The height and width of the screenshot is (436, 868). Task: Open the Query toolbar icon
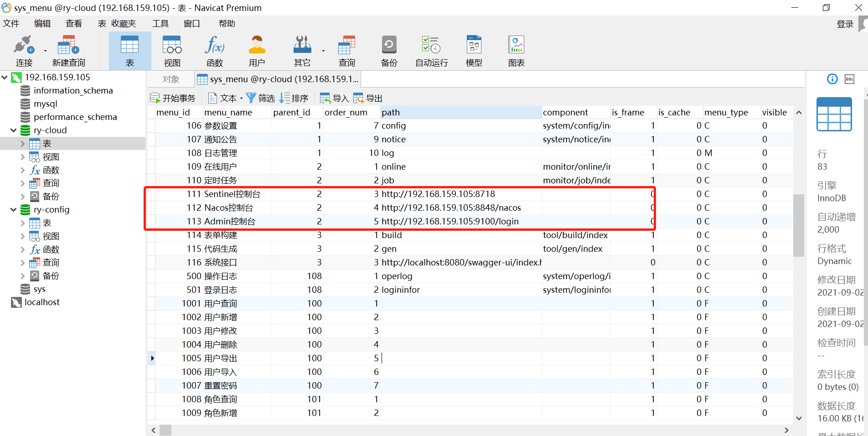tap(346, 51)
